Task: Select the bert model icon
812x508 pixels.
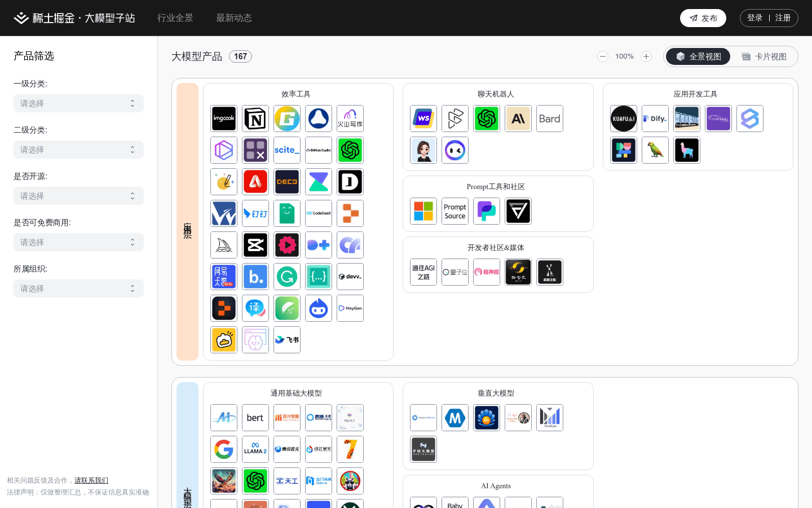Action: [255, 418]
